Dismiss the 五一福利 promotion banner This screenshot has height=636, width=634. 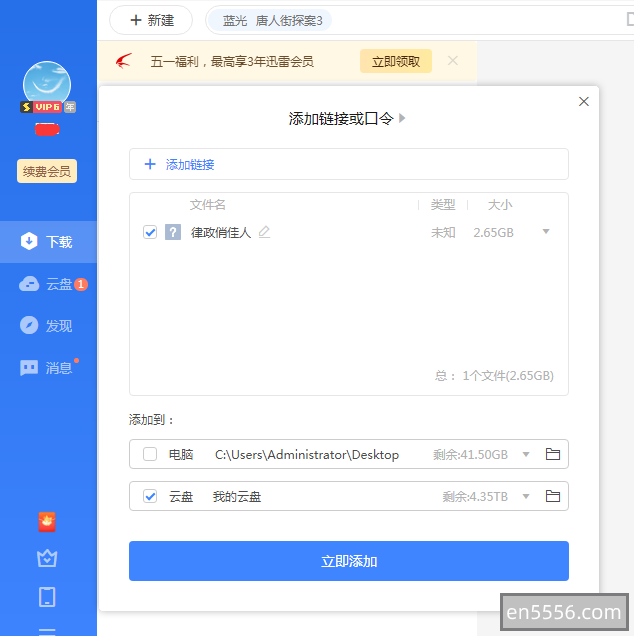tap(453, 61)
